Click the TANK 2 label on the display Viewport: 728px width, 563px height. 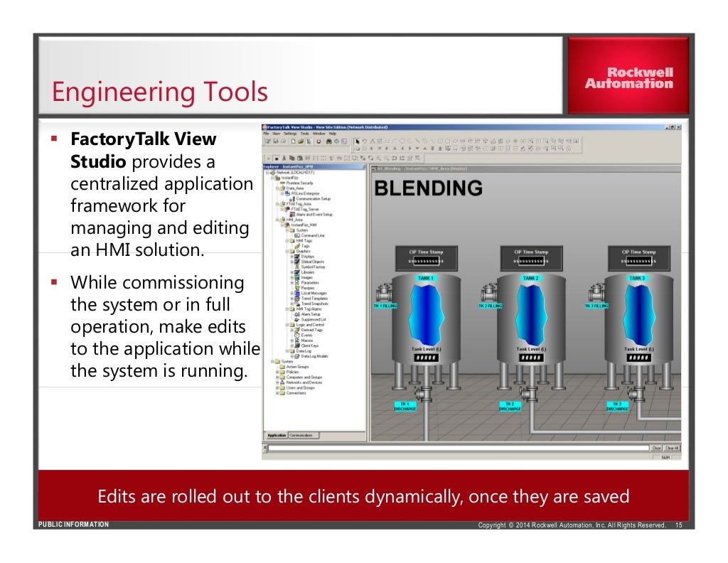click(x=530, y=278)
